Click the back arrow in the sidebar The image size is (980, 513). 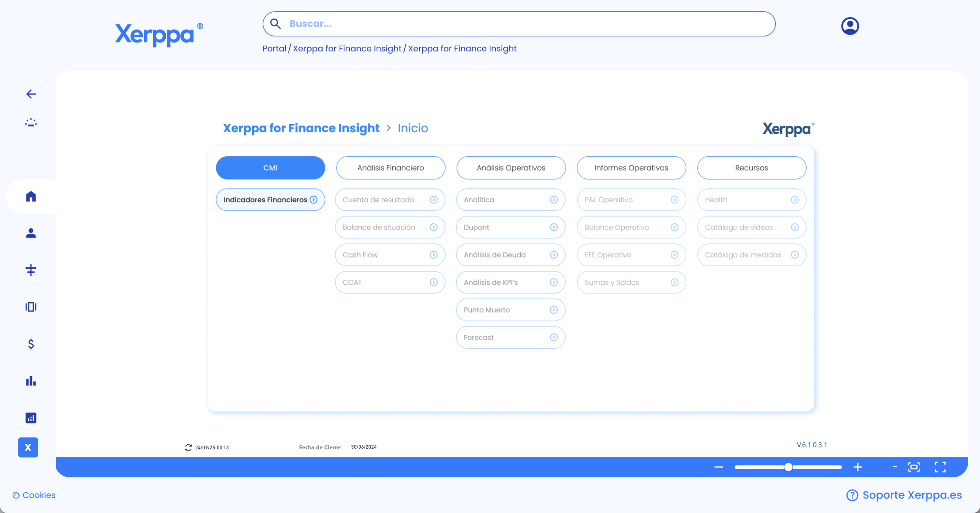pyautogui.click(x=31, y=94)
